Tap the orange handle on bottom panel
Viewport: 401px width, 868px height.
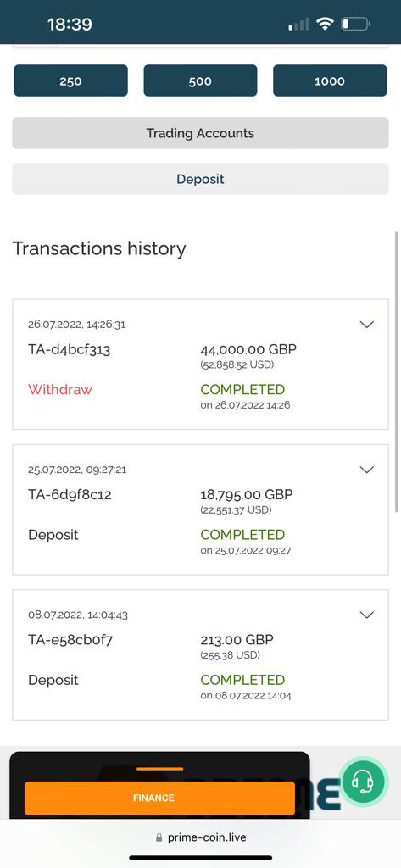159,768
